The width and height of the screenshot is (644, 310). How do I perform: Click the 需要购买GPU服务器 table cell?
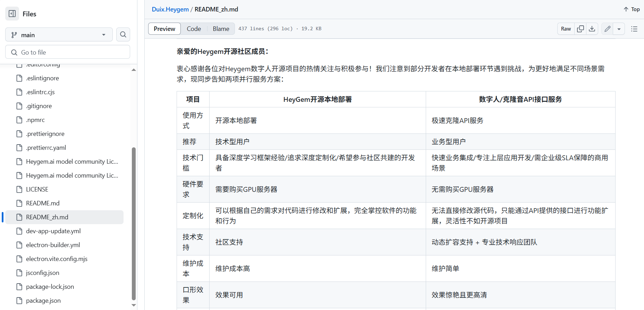[x=317, y=189]
